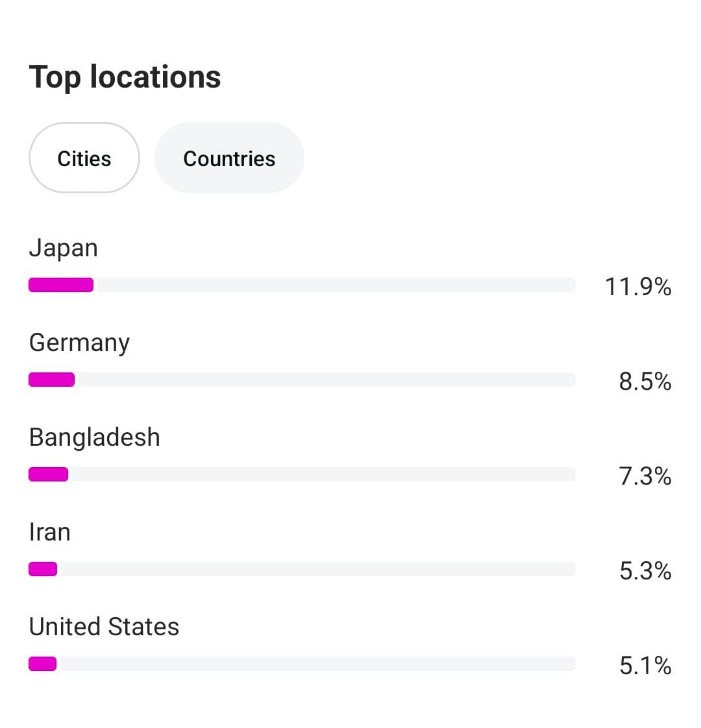701x728 pixels.
Task: Click the Germany magenta progress bar
Action: pyautogui.click(x=52, y=380)
